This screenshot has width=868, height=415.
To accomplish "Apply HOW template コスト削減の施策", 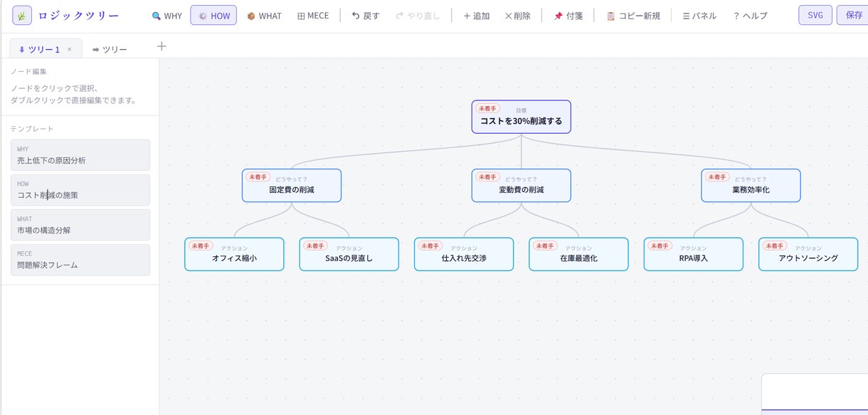I will tap(80, 190).
